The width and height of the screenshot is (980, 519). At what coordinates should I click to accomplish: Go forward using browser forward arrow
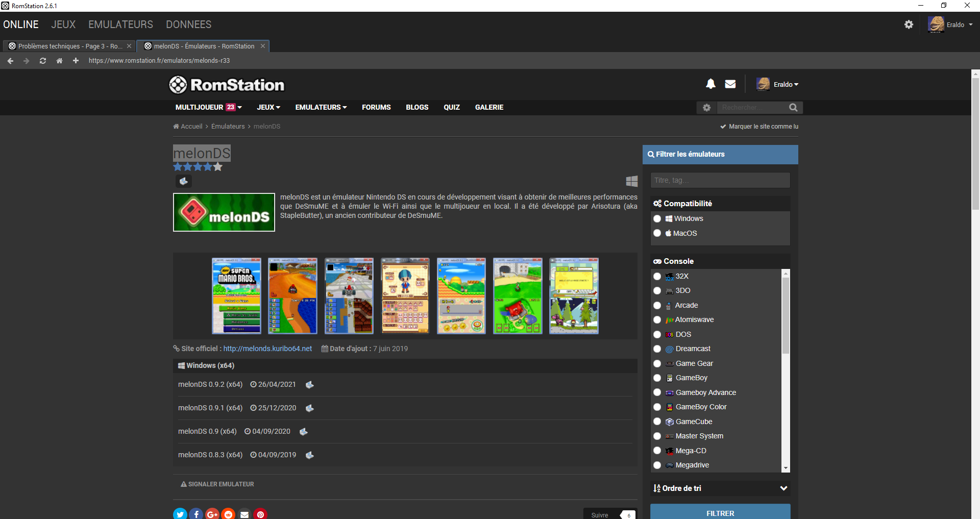click(x=27, y=61)
